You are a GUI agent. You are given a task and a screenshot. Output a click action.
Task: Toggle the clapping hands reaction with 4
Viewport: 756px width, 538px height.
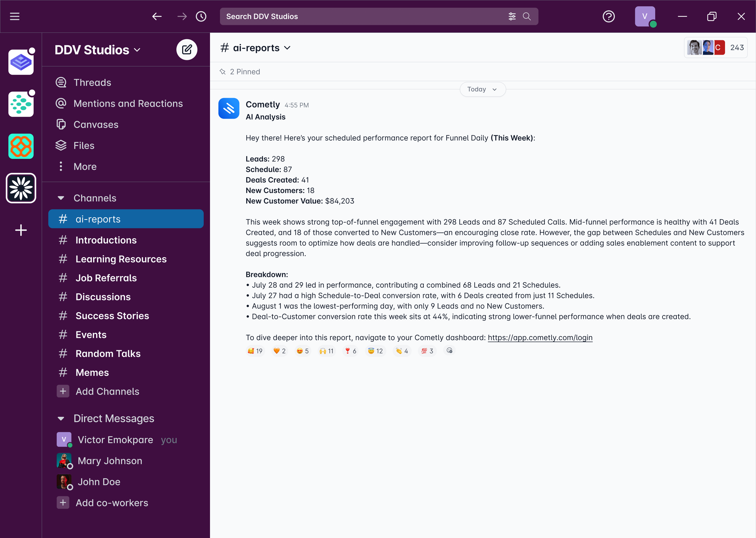pyautogui.click(x=402, y=351)
